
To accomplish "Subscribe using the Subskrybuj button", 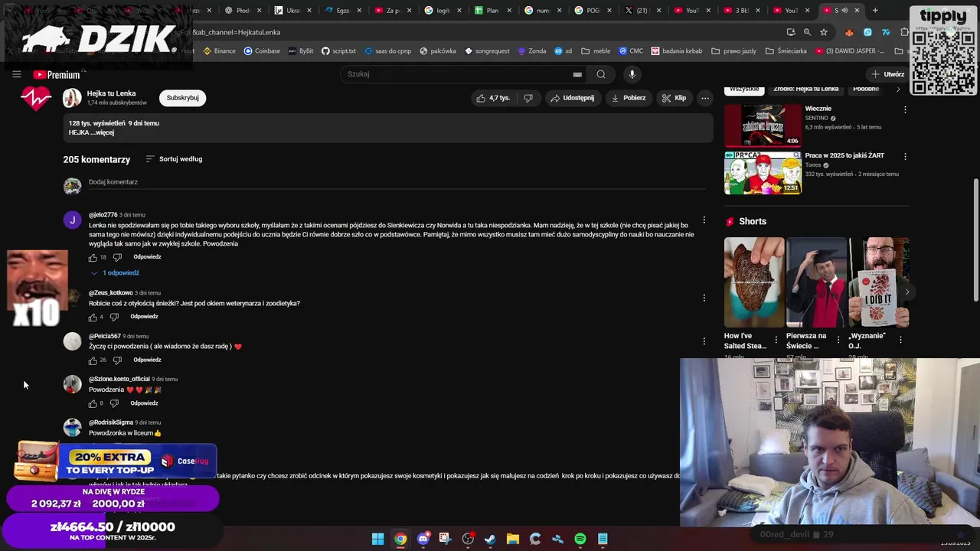I will tap(182, 98).
